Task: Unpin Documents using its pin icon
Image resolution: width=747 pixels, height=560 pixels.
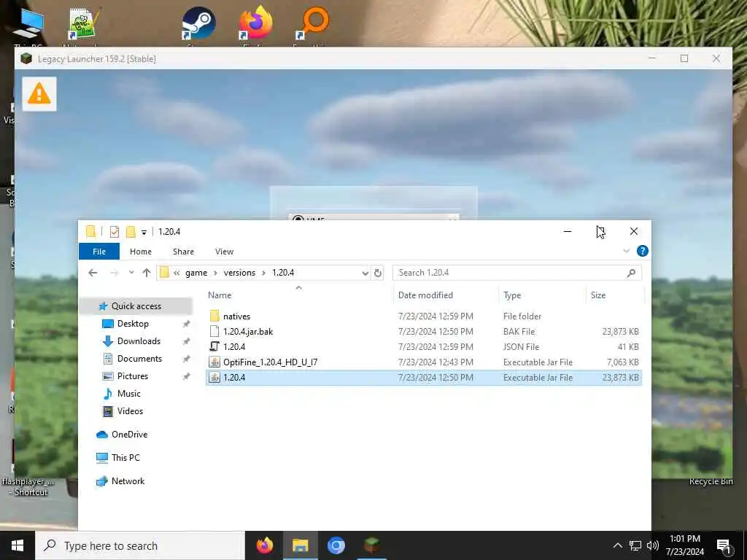Action: [x=186, y=359]
